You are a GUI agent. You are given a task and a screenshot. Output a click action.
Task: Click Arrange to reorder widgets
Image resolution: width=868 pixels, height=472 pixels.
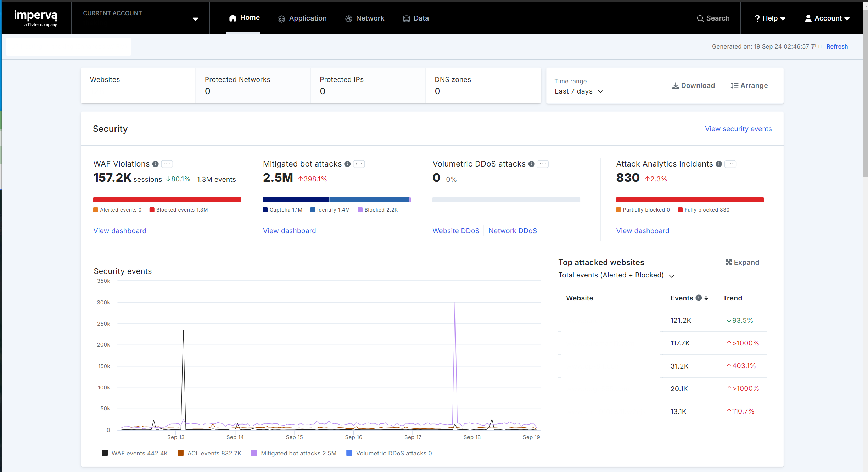(x=749, y=85)
